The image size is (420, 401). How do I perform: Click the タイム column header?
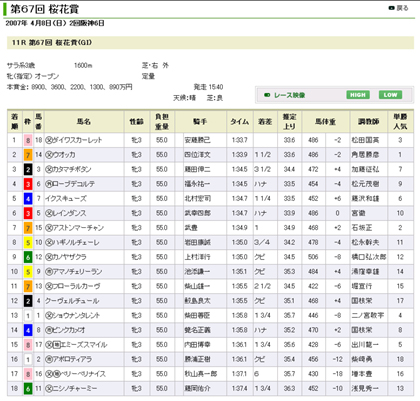(x=240, y=122)
